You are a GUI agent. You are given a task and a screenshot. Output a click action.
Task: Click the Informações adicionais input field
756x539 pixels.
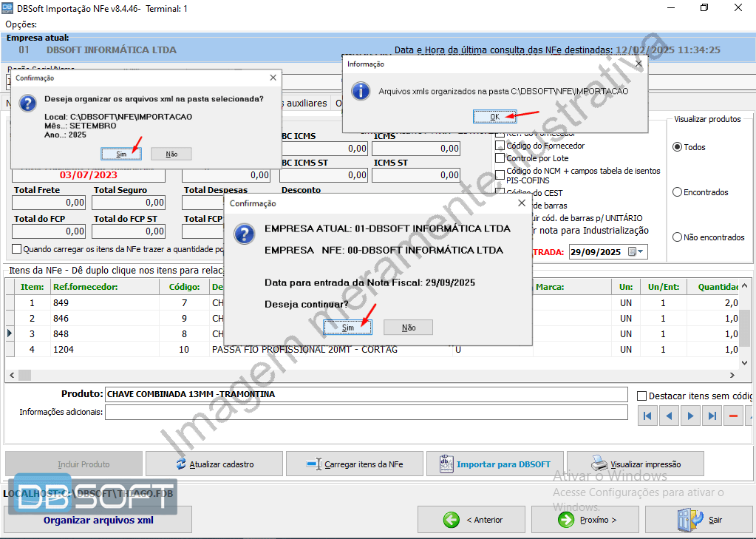coord(366,412)
